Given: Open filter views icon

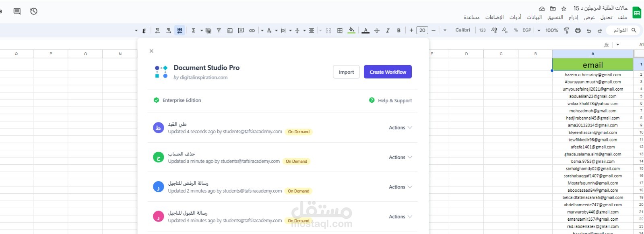Looking at the screenshot, I should pyautogui.click(x=208, y=30).
